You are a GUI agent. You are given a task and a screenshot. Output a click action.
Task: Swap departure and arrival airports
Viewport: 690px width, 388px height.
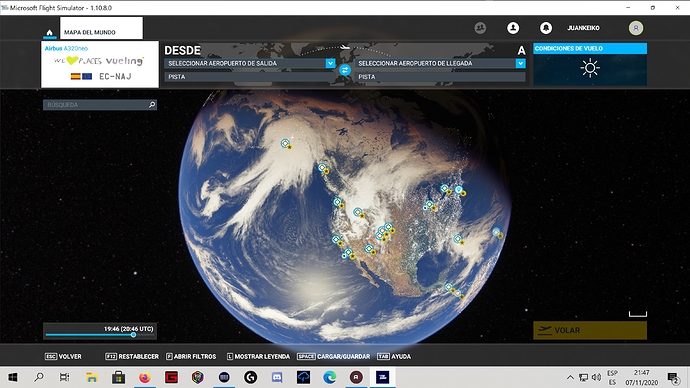(345, 70)
